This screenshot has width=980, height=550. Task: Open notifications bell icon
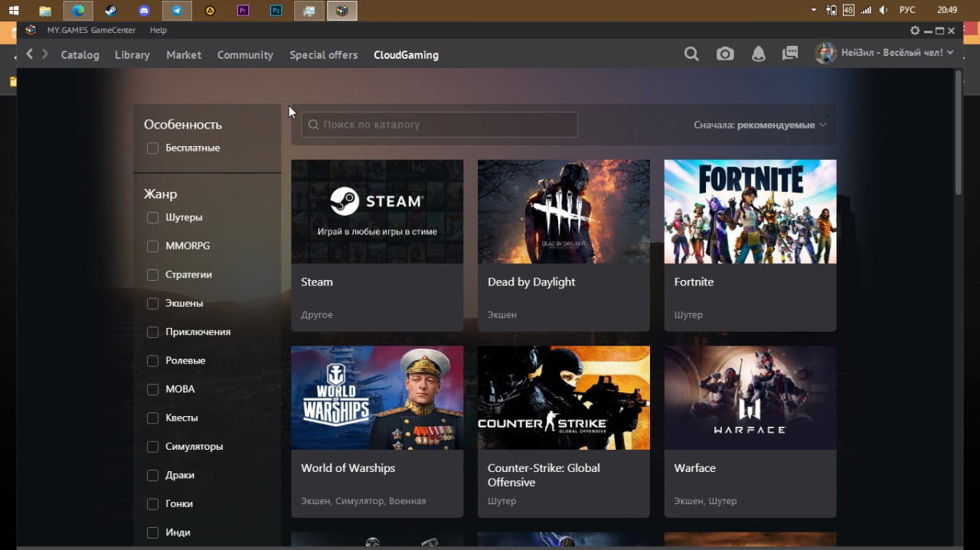pyautogui.click(x=758, y=54)
